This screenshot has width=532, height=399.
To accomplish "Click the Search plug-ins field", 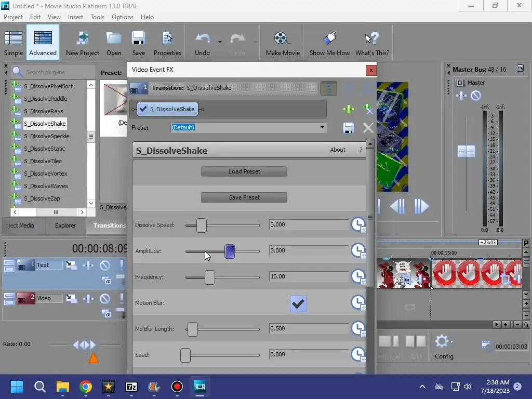I will [53, 72].
